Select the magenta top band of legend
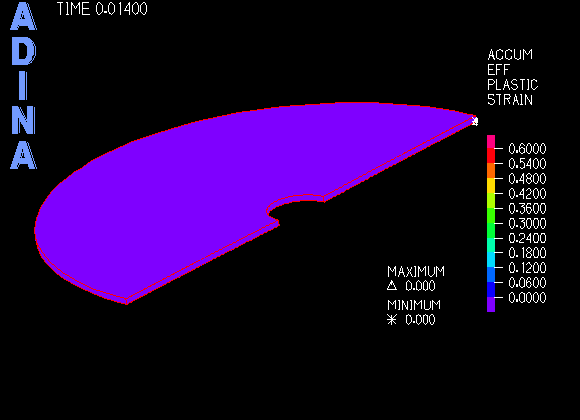580x420 pixels. tap(491, 142)
